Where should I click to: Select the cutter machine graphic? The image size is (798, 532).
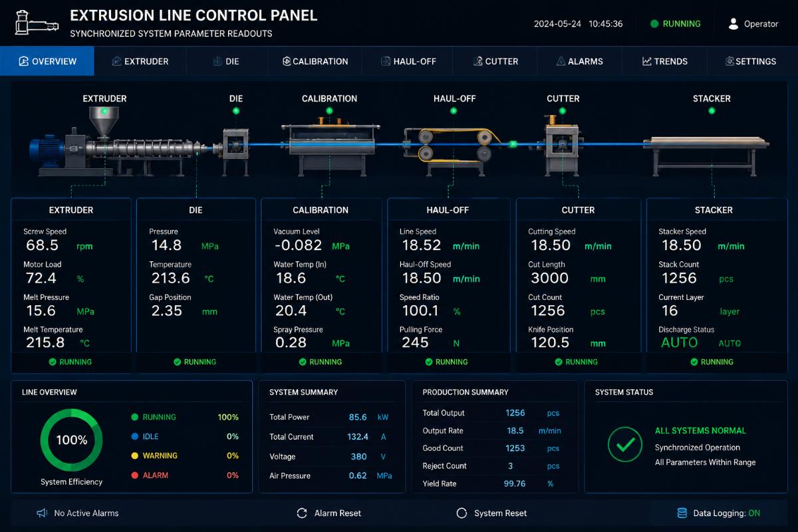click(563, 146)
